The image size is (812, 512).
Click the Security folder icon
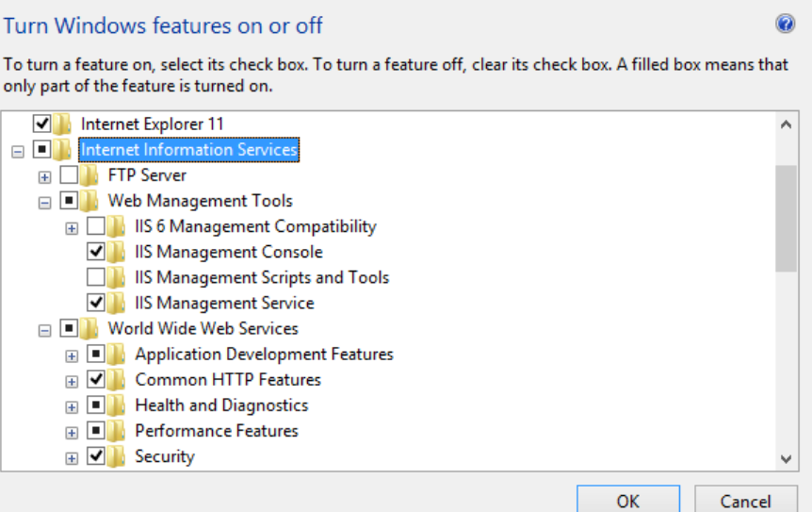(x=118, y=456)
